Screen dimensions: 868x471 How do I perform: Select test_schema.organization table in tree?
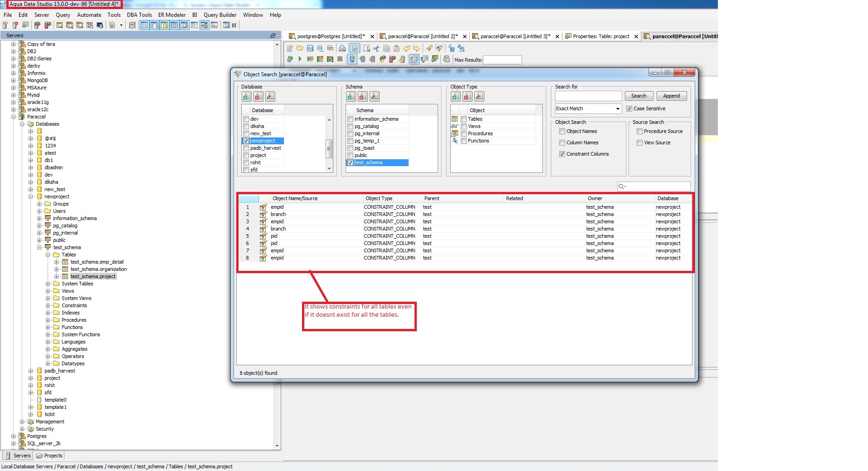click(98, 270)
